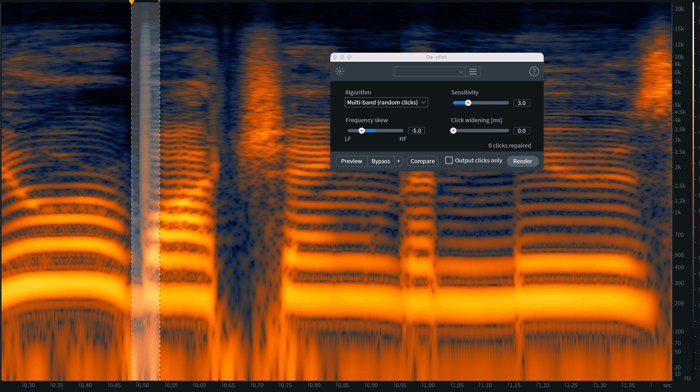Open the Algorithm Multi-band dropdown
700x392 pixels.
click(x=386, y=103)
